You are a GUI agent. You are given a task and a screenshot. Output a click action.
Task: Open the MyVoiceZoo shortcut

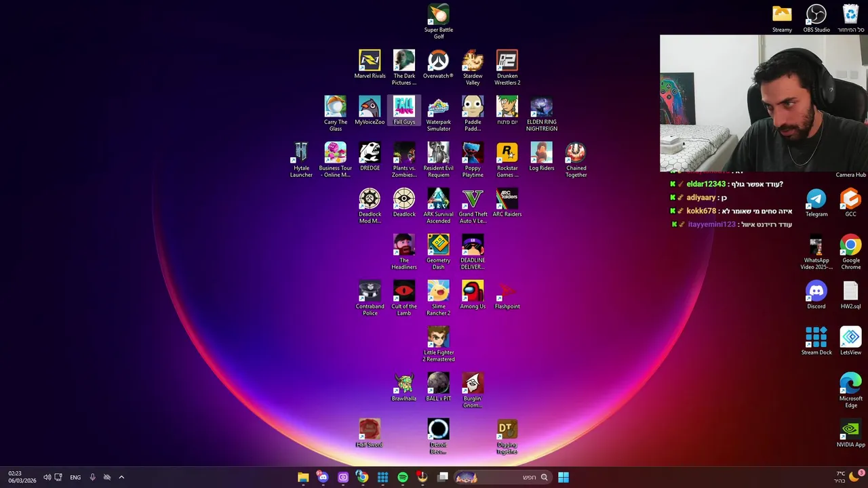point(370,110)
